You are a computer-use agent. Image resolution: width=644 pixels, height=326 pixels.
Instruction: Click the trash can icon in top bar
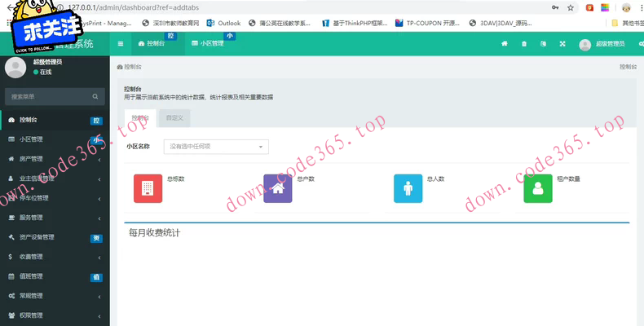(524, 43)
